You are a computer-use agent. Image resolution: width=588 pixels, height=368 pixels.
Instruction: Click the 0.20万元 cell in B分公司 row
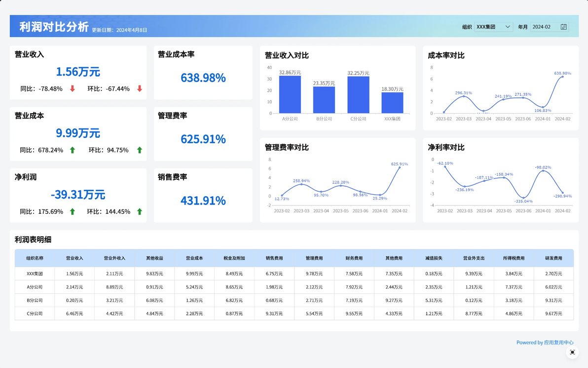[74, 300]
